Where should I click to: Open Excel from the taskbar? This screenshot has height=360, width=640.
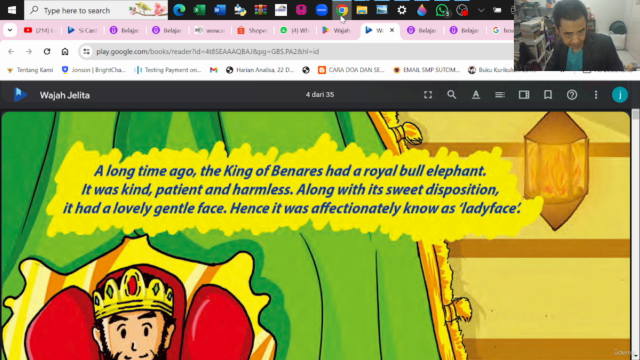point(199,10)
